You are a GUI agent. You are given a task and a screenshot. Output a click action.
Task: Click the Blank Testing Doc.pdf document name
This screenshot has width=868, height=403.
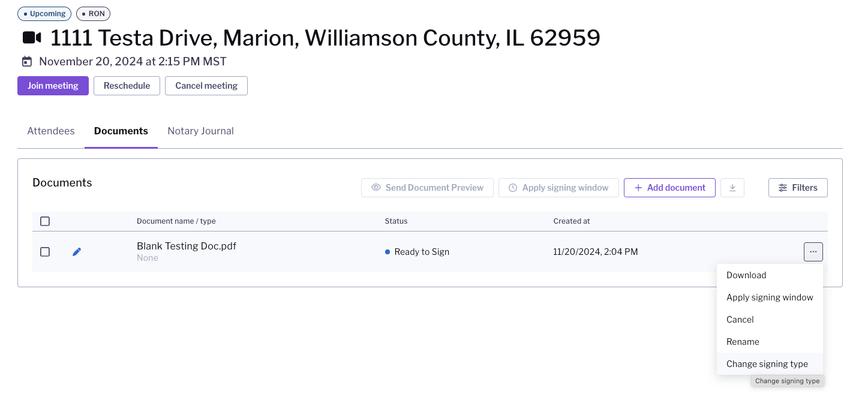coord(187,246)
